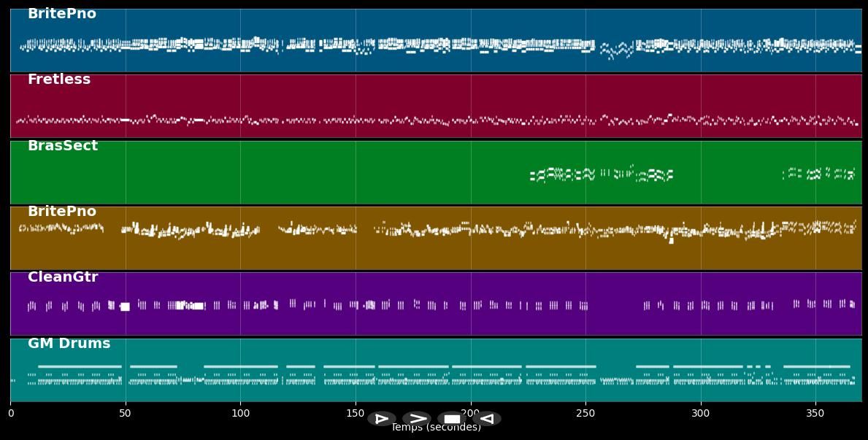Click the outlined right-pointing triangle play button
This screenshot has height=440, width=868.
381,419
